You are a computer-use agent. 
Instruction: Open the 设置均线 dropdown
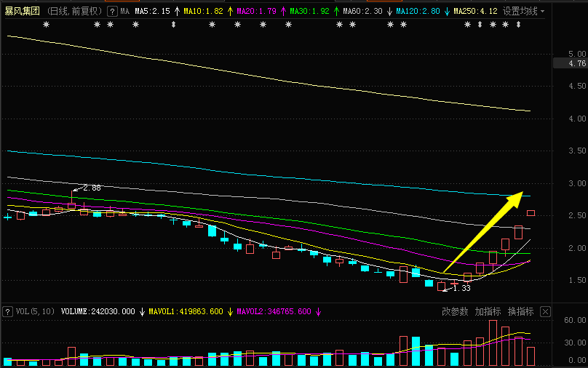click(x=520, y=12)
